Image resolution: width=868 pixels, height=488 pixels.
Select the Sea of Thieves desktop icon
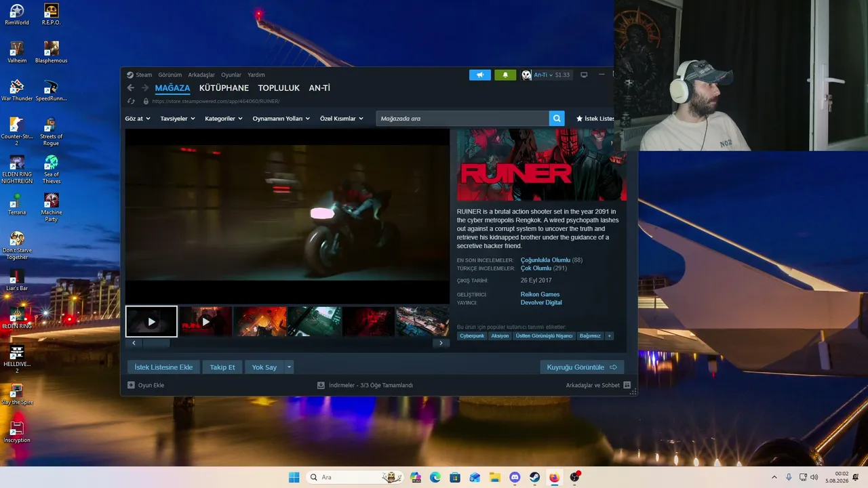point(51,169)
